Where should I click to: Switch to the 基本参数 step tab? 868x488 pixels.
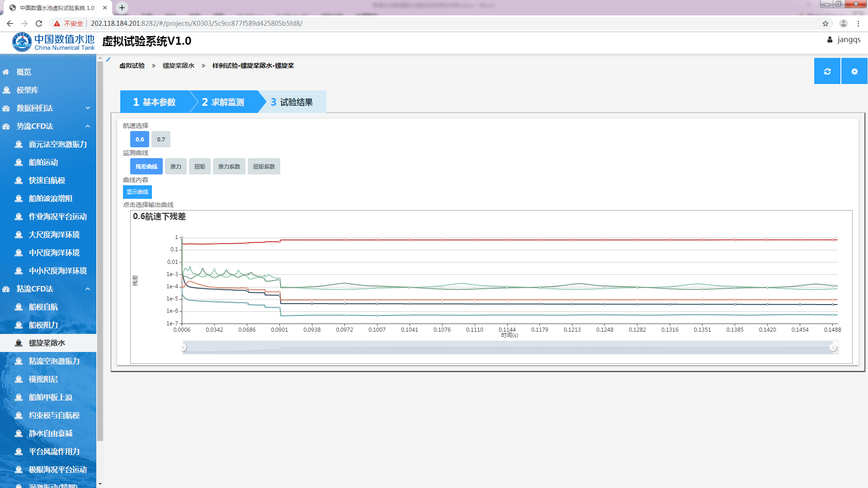tap(154, 102)
